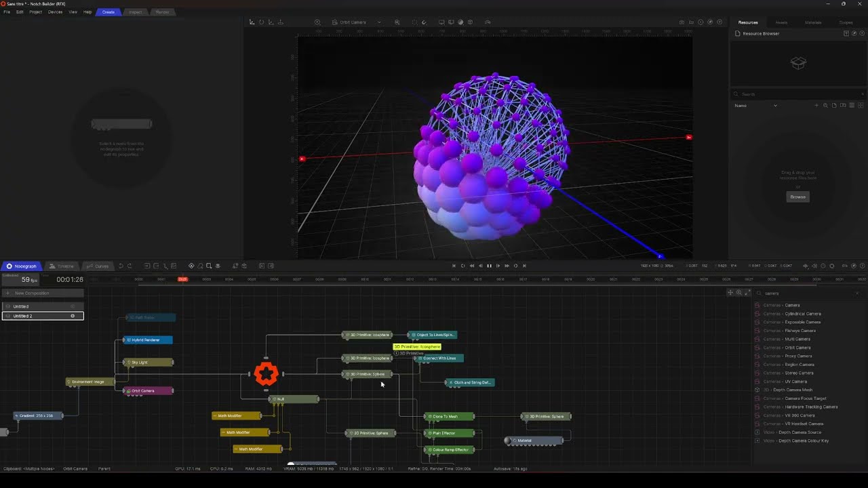This screenshot has height=488, width=868.
Task: Toggle visibility icon on Untitled 2 layer
Action: coord(73,316)
